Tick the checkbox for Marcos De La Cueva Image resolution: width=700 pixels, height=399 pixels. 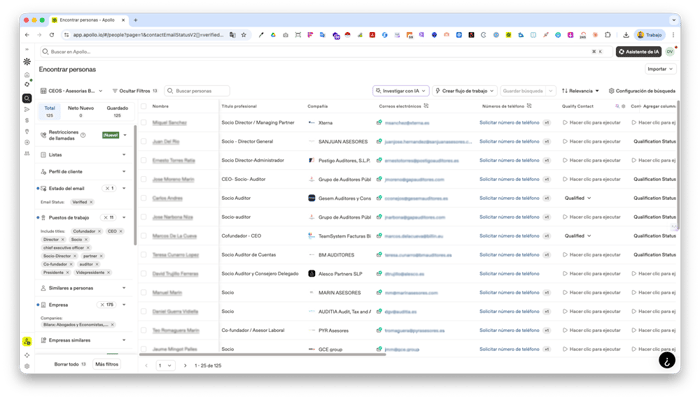144,236
